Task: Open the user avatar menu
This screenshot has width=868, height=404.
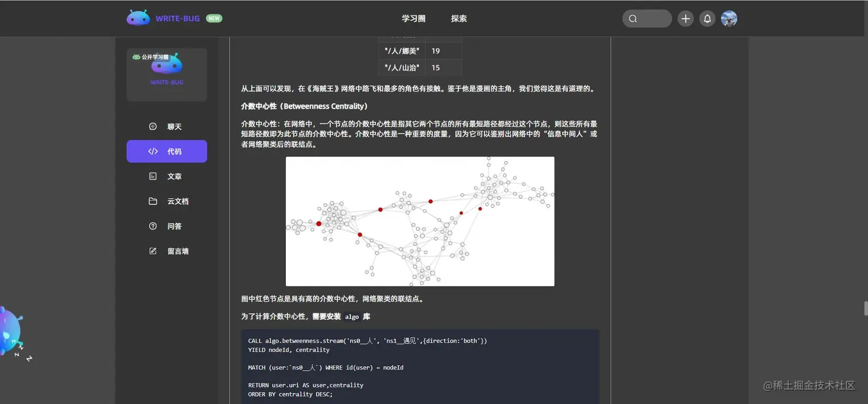Action: coord(729,18)
